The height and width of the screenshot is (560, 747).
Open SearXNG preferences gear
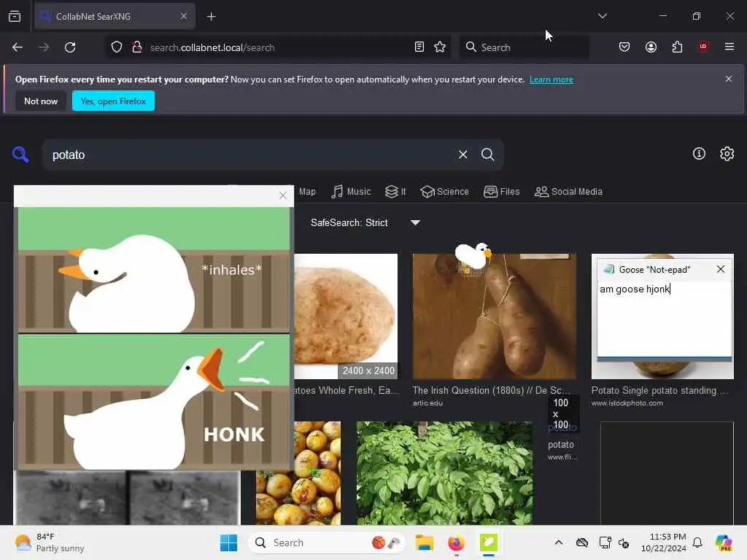coord(727,153)
